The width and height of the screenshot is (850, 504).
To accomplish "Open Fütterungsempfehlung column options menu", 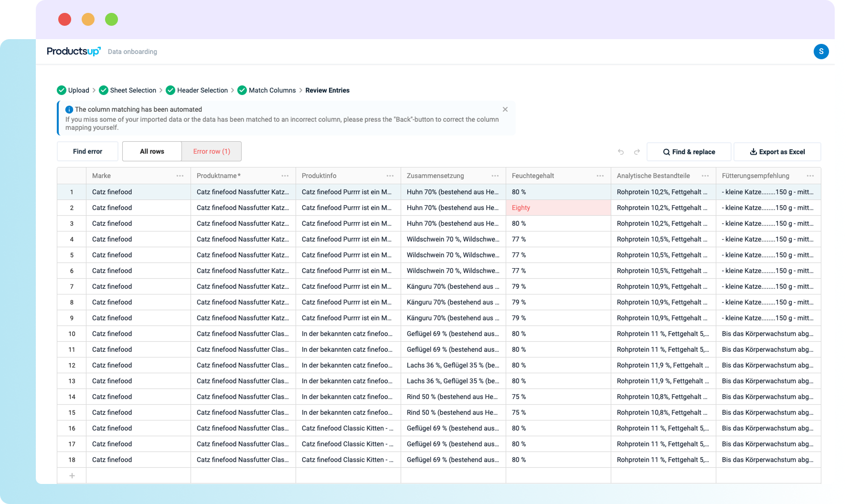I will pos(810,176).
